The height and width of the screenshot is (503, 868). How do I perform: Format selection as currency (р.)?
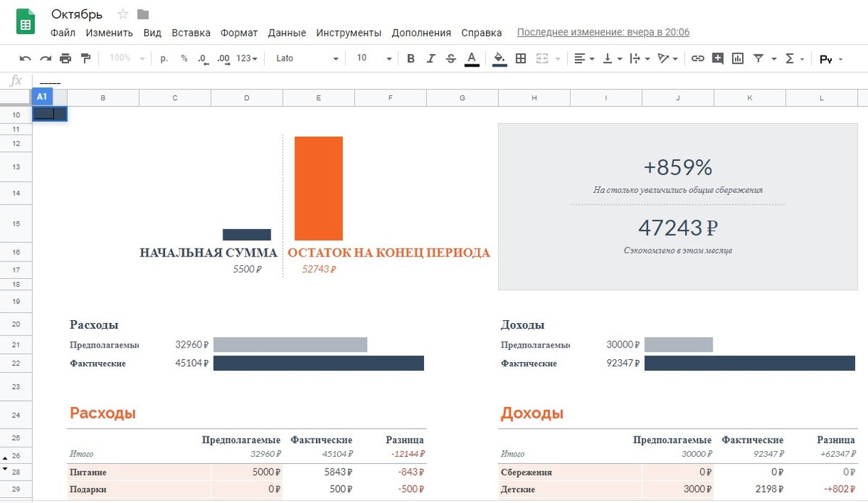tap(164, 59)
